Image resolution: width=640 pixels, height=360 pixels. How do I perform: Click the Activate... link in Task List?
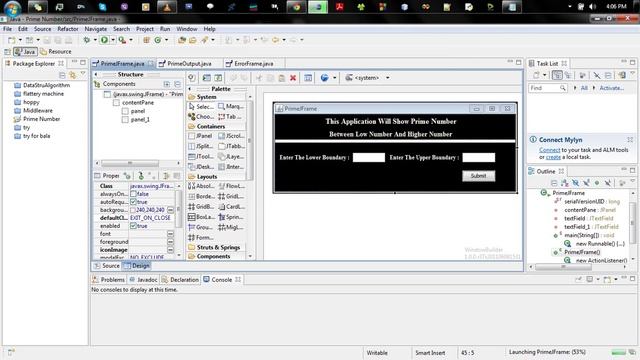(611, 88)
